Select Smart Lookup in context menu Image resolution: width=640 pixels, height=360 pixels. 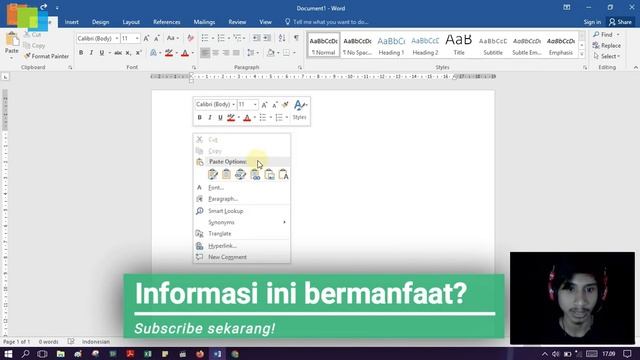[x=242, y=211]
